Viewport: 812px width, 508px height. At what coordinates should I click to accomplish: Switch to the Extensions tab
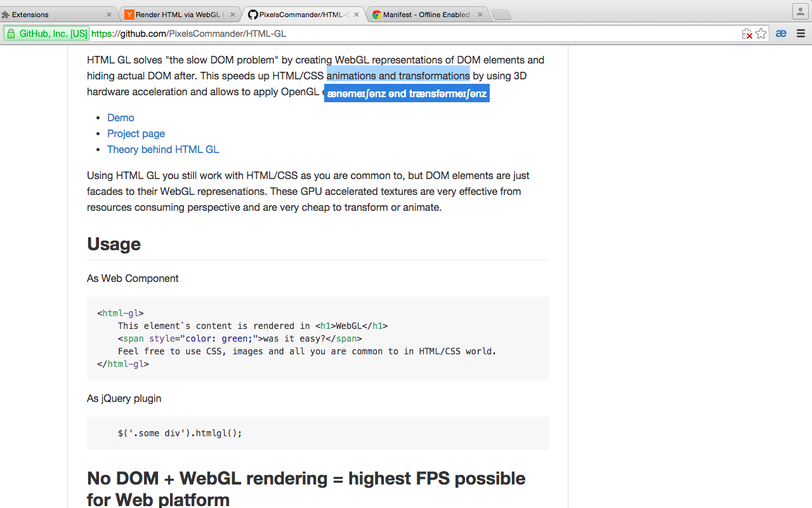coord(51,15)
